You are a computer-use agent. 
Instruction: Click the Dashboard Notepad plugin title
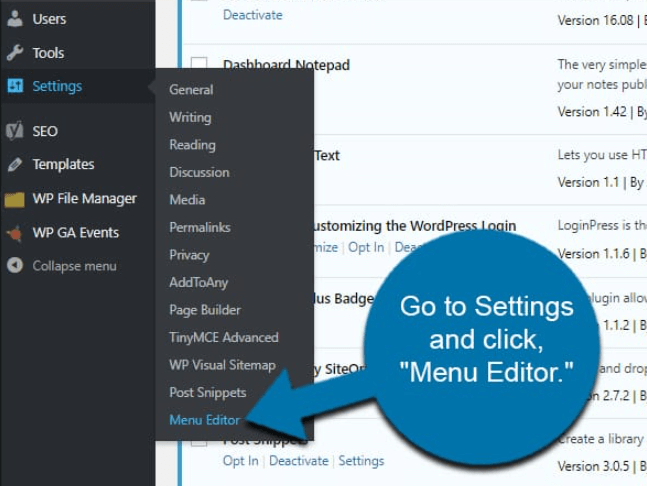pos(286,65)
